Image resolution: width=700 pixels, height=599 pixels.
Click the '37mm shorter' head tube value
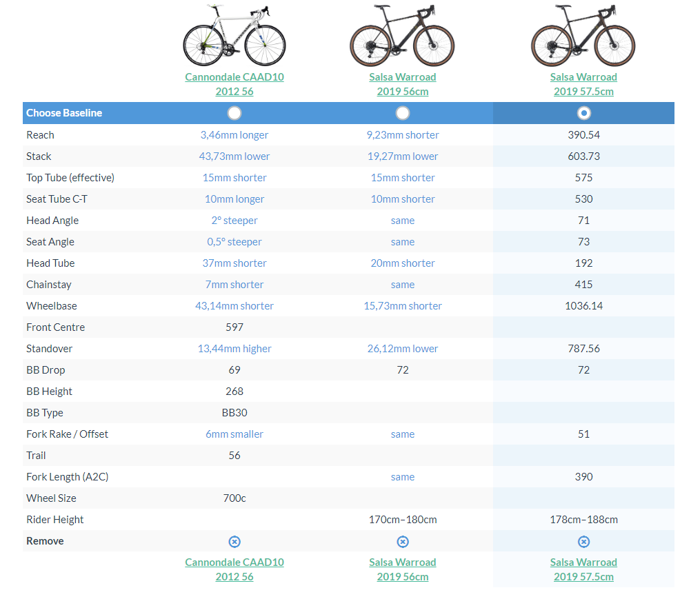(234, 263)
